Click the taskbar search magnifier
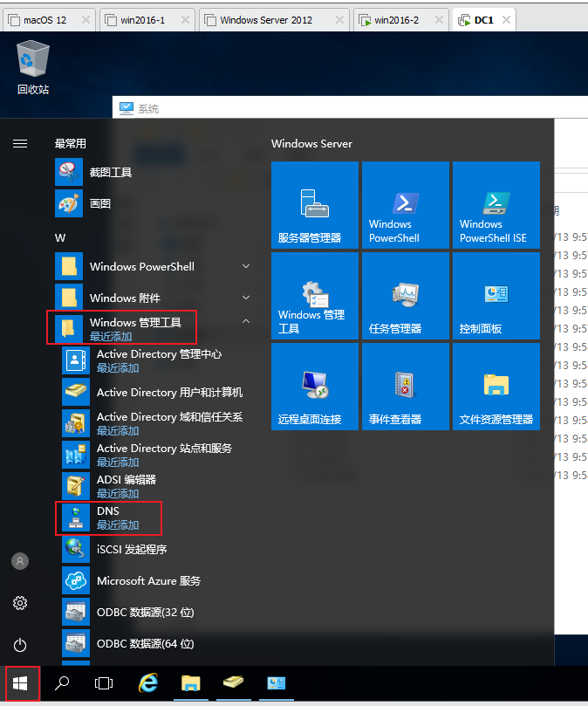Screen dimensions: 588x706 coord(62,683)
